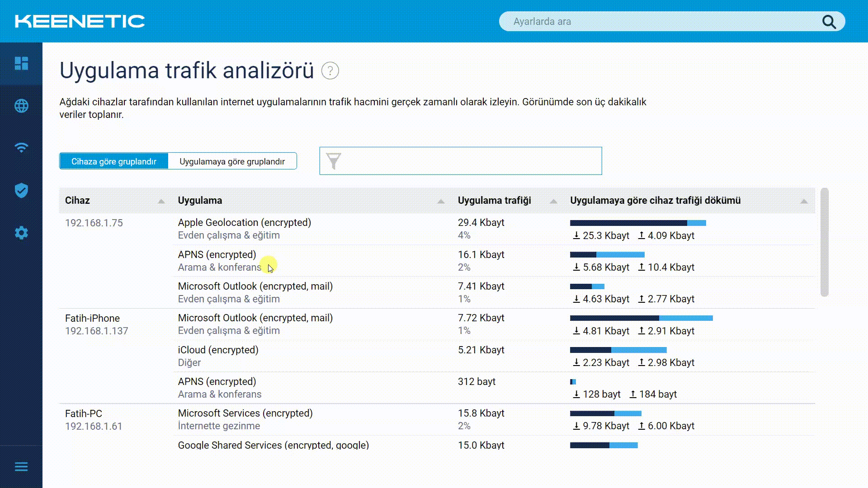Select the Fatih-iPhone device name
Screen dimensions: 868x488
[x=92, y=319]
